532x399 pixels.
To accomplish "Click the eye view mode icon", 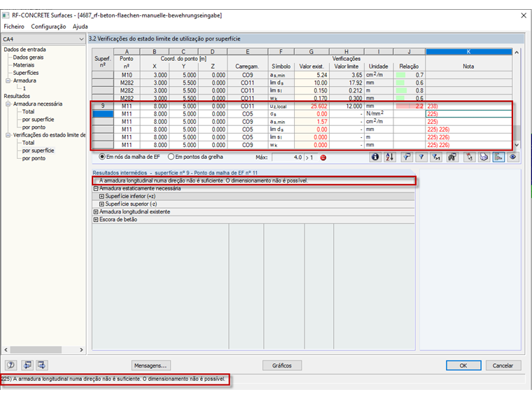I will tap(513, 157).
